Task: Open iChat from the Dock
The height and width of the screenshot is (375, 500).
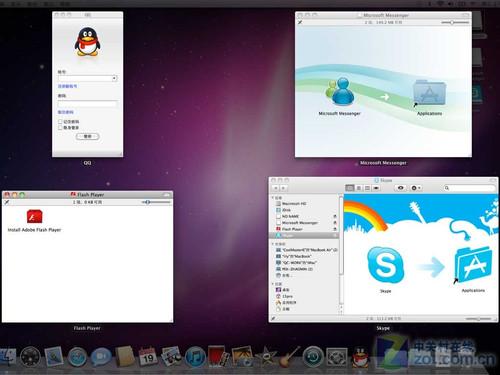Action: tap(101, 357)
